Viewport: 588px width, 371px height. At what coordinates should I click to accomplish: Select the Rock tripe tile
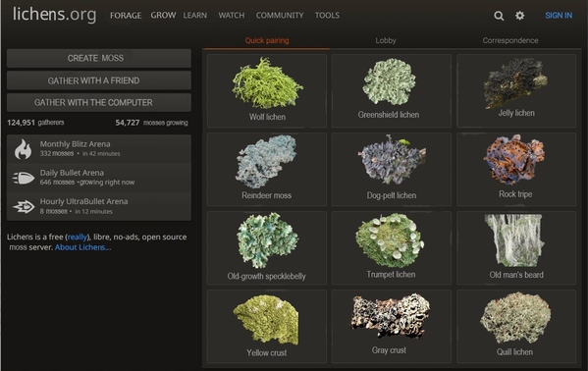coord(516,169)
